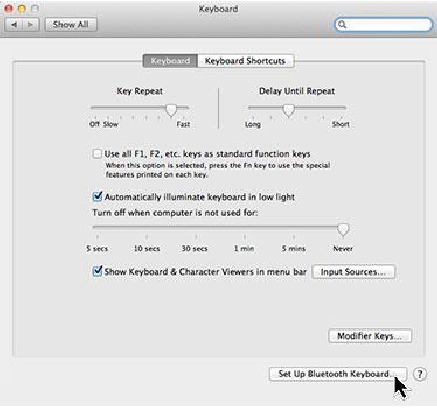Click the '30 secs' timeout label

tap(195, 249)
